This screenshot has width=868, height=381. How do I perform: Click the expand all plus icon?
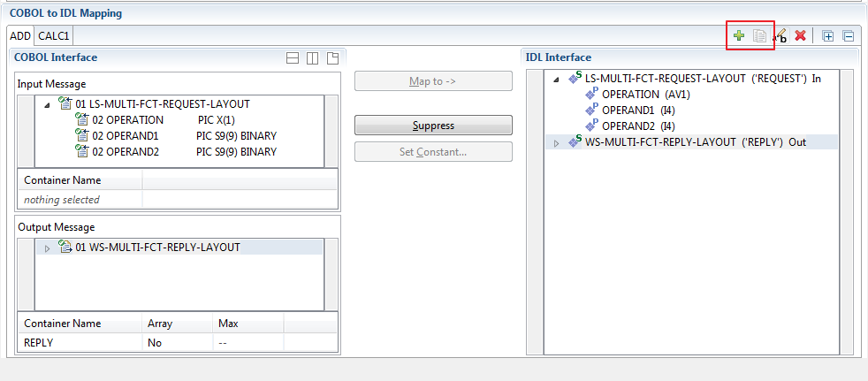click(x=828, y=36)
